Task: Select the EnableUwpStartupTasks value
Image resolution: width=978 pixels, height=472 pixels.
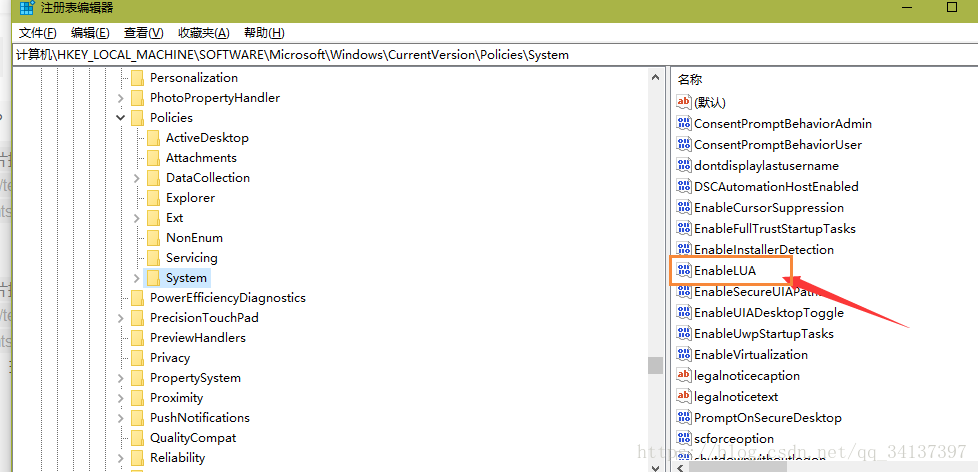Action: (x=764, y=334)
